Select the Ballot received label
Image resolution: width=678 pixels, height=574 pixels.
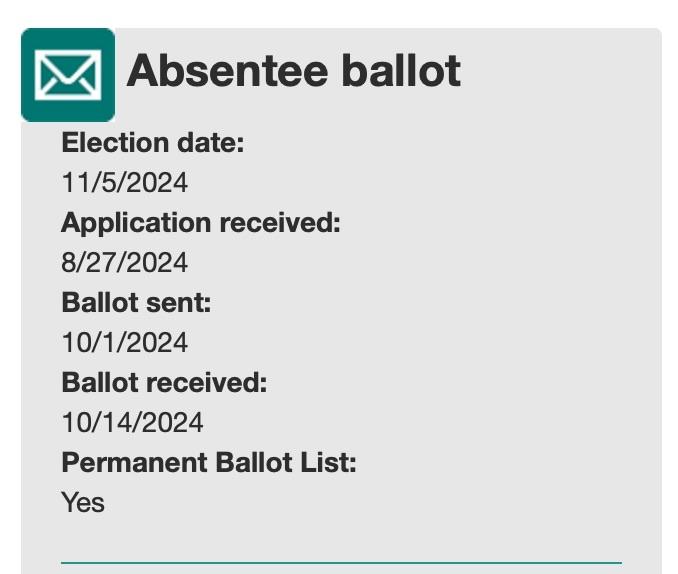[164, 382]
